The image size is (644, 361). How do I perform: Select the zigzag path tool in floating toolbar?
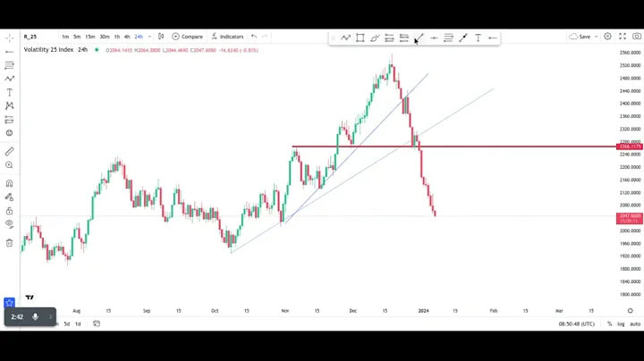click(345, 38)
